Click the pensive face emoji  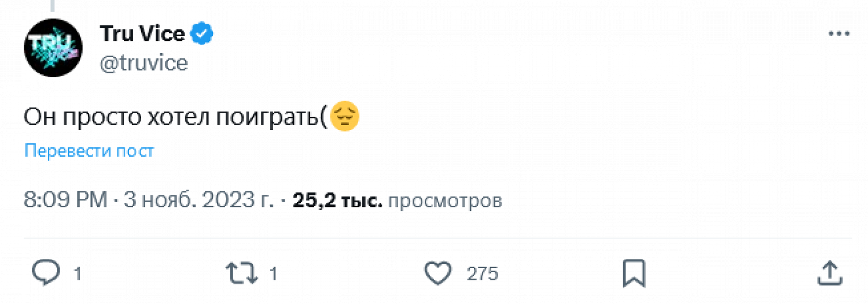click(345, 117)
